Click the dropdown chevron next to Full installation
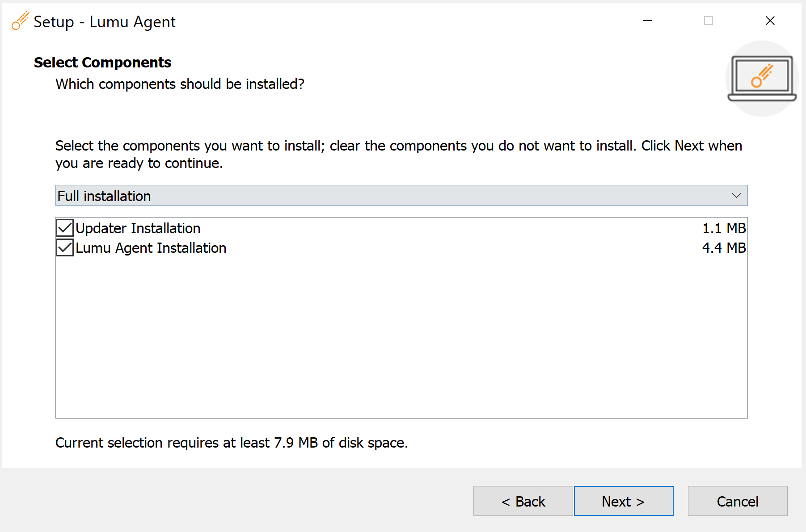This screenshot has width=806, height=532. point(736,195)
